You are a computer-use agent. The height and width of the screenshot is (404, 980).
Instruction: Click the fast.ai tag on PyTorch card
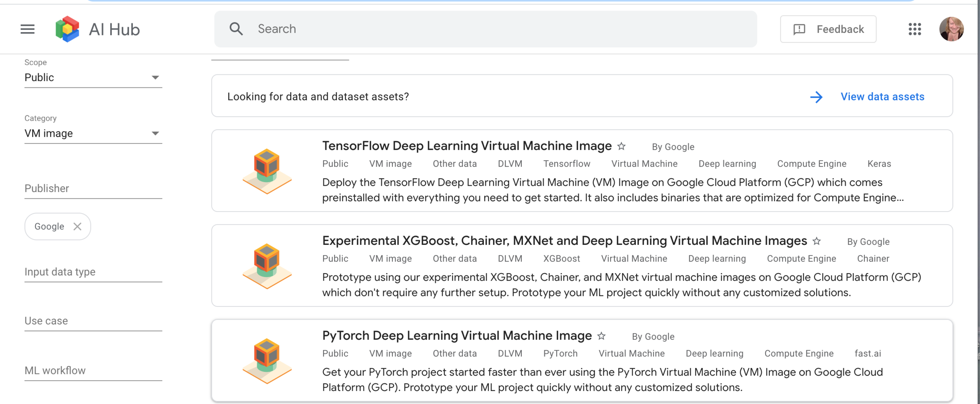coord(868,353)
